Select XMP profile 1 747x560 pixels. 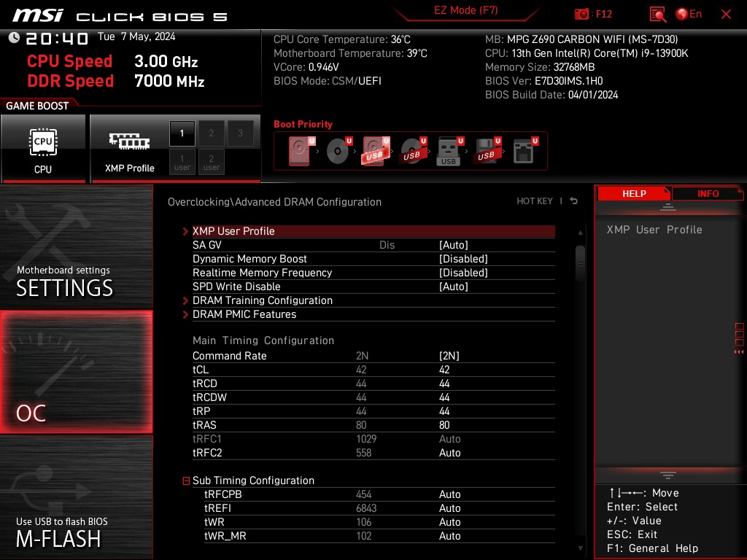click(x=182, y=133)
